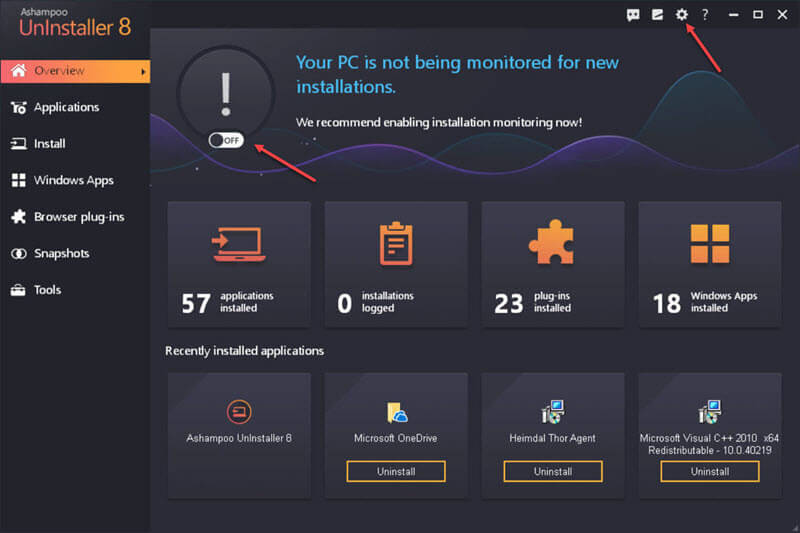This screenshot has height=533, width=800.
Task: Click the plug-ins installed puzzle piece icon
Action: point(552,242)
